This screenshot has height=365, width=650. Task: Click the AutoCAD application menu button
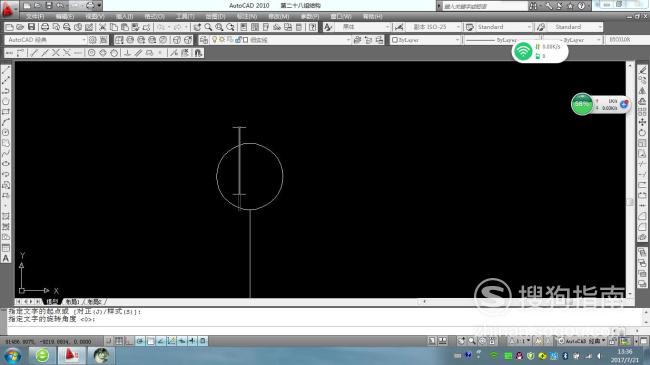point(8,9)
